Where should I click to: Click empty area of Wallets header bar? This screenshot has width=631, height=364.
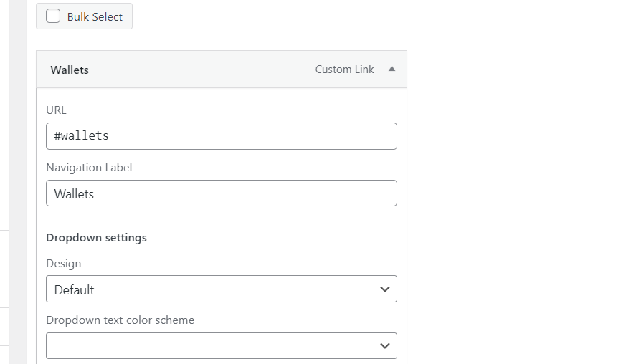click(201, 70)
